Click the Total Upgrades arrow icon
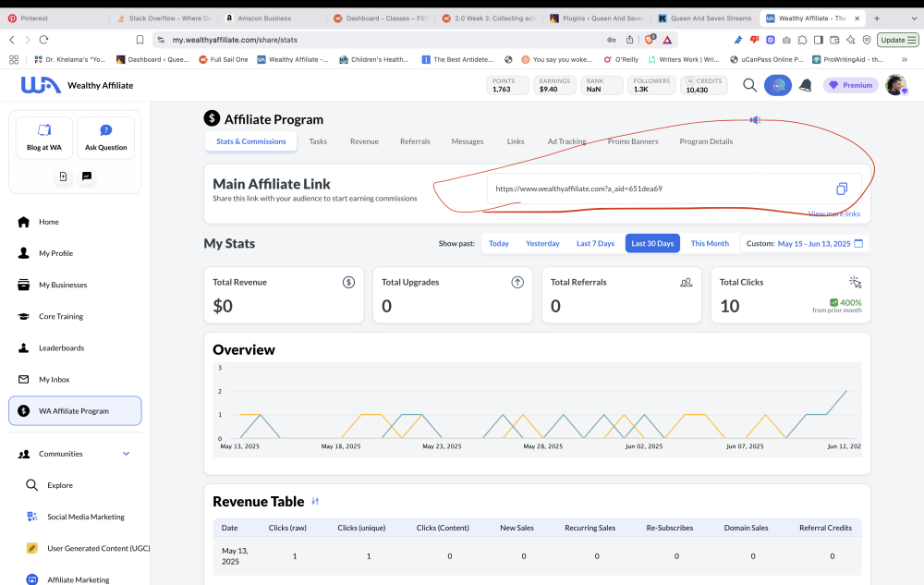 [x=517, y=282]
